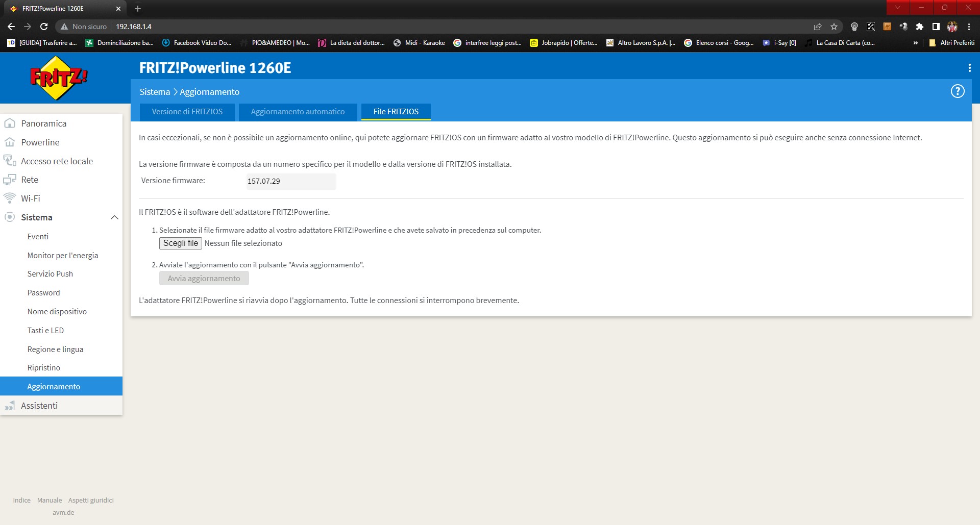Click the FRITZ! logo

point(59,78)
